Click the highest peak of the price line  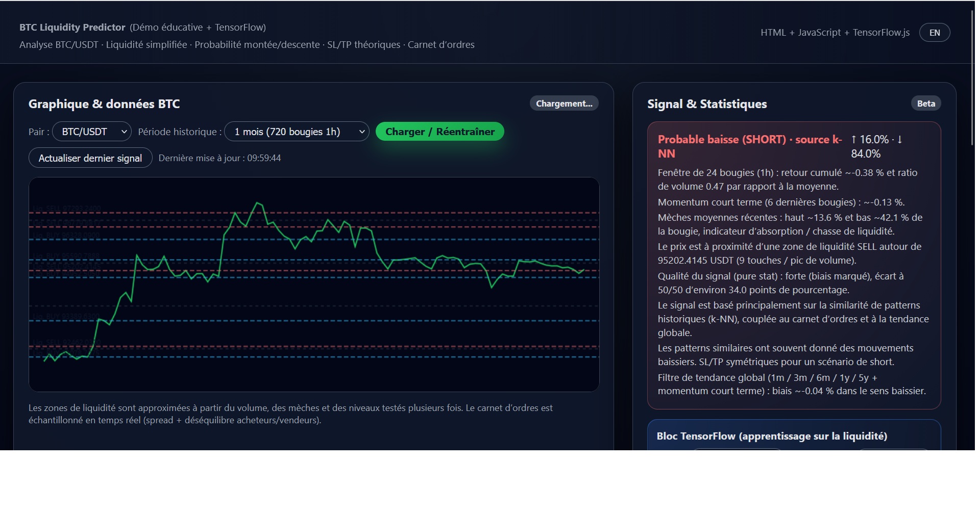258,203
